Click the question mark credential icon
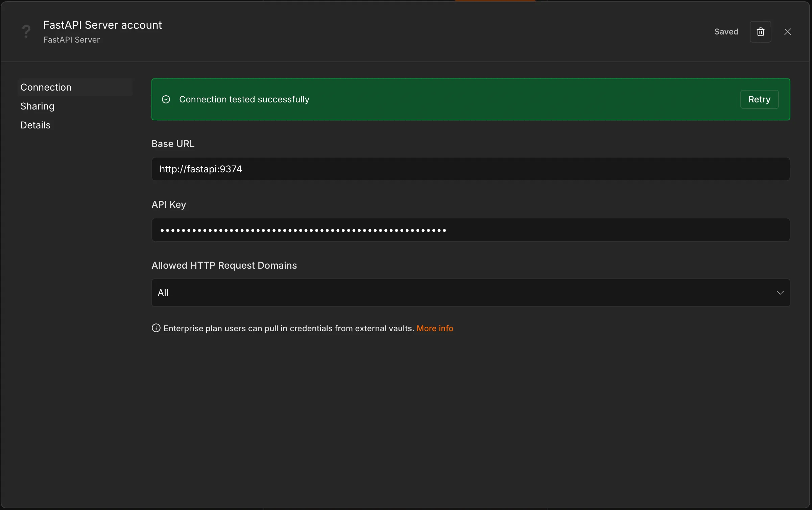 point(26,32)
